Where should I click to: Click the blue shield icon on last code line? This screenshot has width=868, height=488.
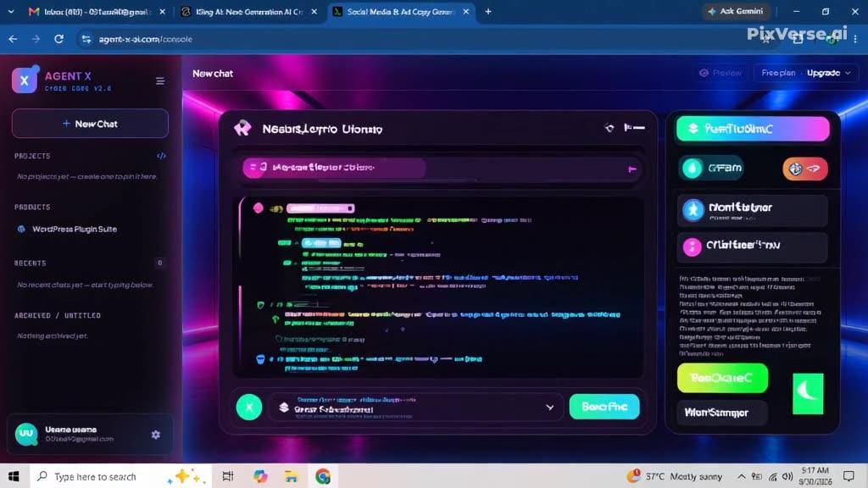tap(260, 359)
